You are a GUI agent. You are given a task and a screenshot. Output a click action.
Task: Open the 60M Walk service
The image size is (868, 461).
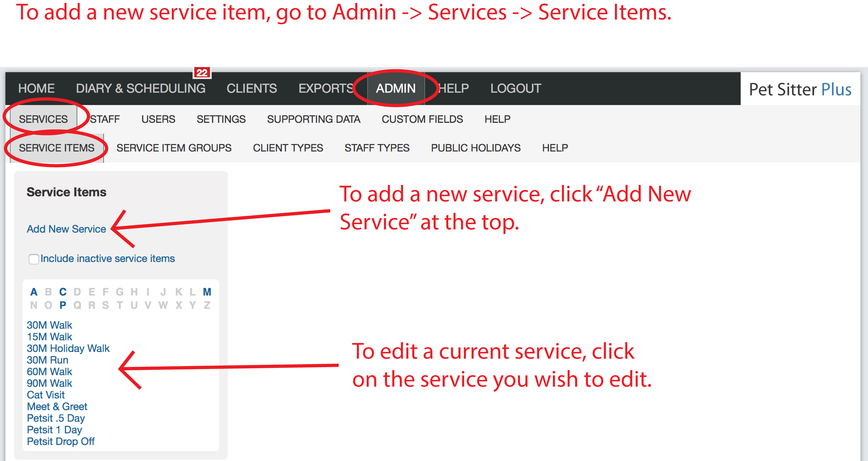coord(50,372)
